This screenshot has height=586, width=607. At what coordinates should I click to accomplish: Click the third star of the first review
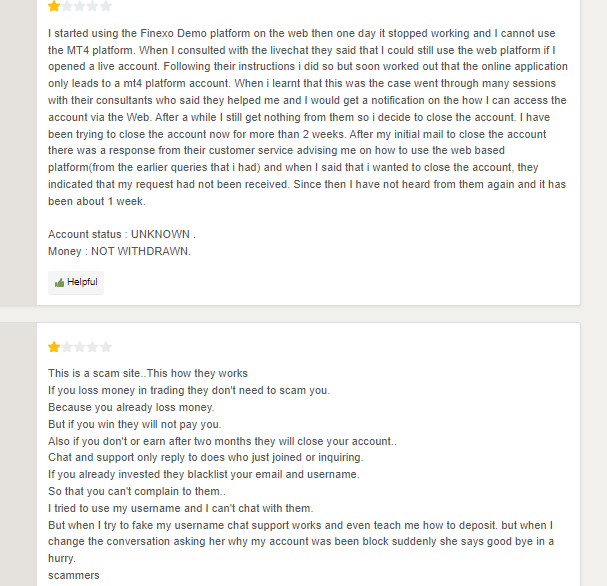click(x=80, y=6)
